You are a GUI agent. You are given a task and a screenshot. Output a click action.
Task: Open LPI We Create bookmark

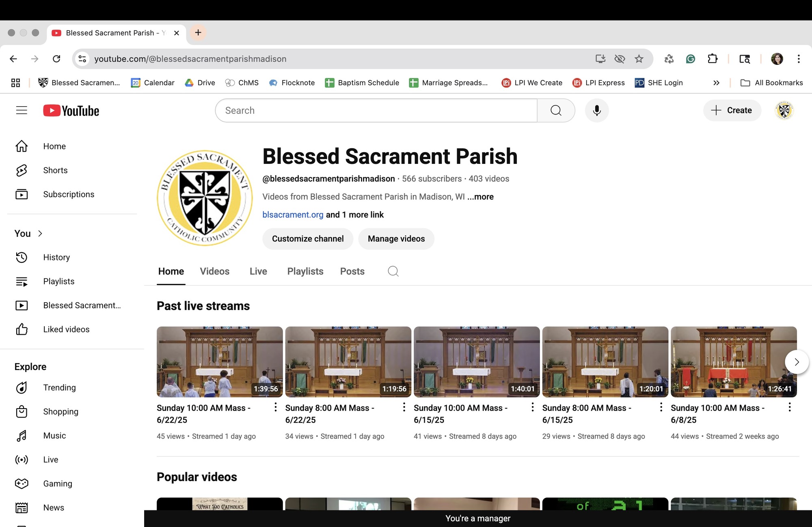(x=532, y=83)
